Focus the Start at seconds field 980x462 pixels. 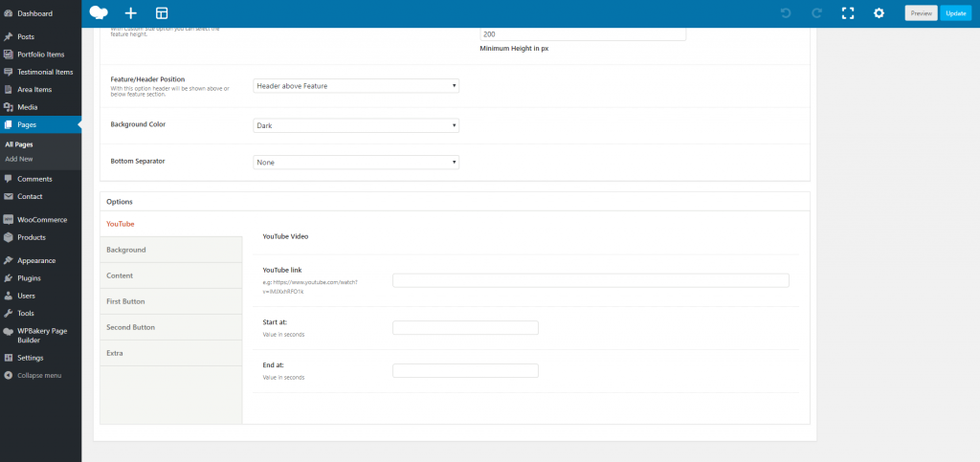pos(465,327)
